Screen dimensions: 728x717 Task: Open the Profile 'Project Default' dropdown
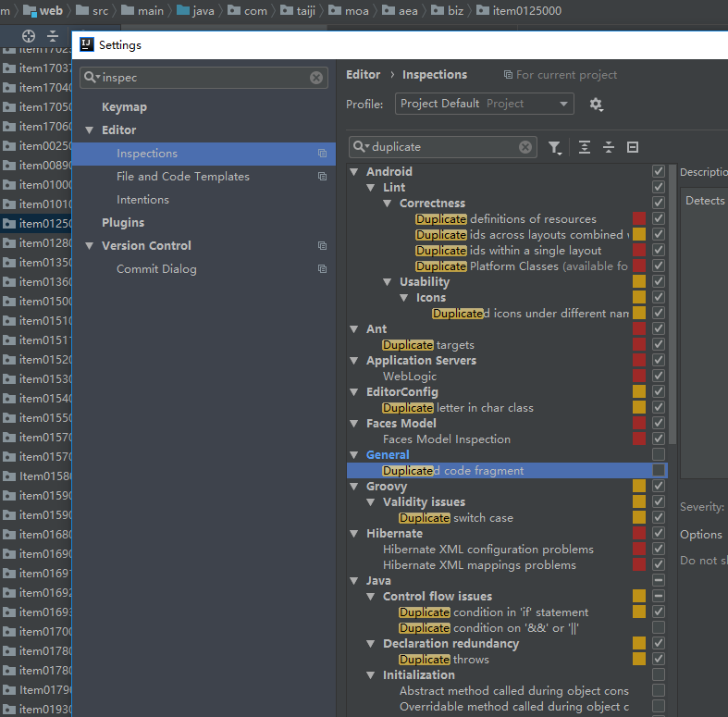click(x=484, y=105)
